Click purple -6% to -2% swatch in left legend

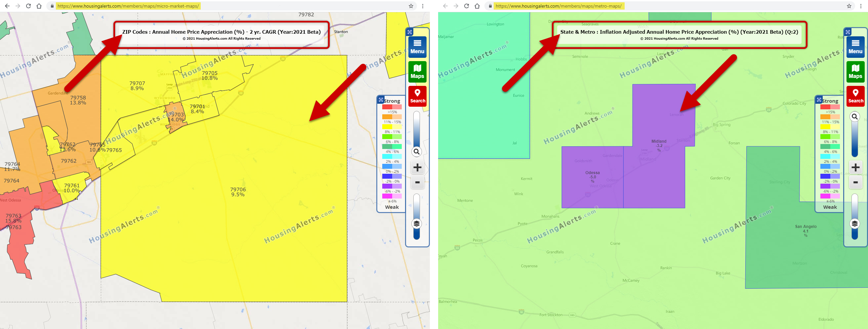coord(392,186)
